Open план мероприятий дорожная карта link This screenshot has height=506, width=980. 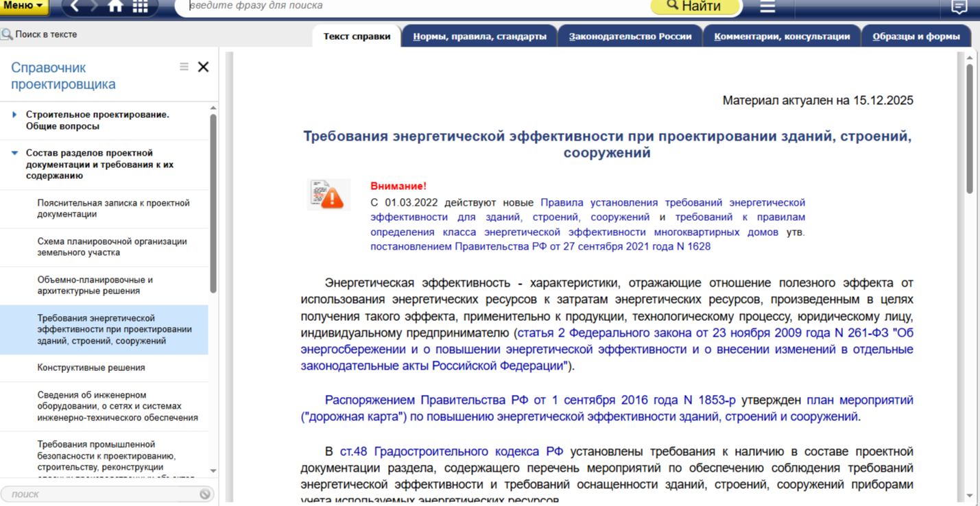pos(607,409)
